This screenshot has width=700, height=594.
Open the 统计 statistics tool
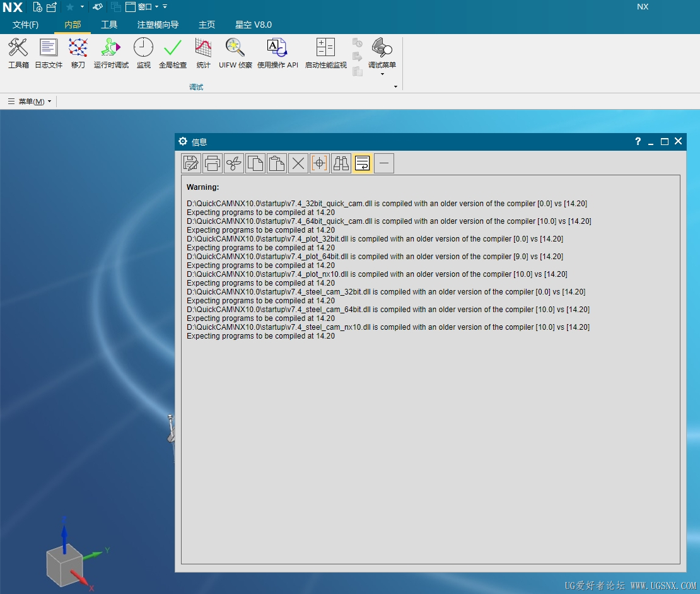[x=203, y=54]
